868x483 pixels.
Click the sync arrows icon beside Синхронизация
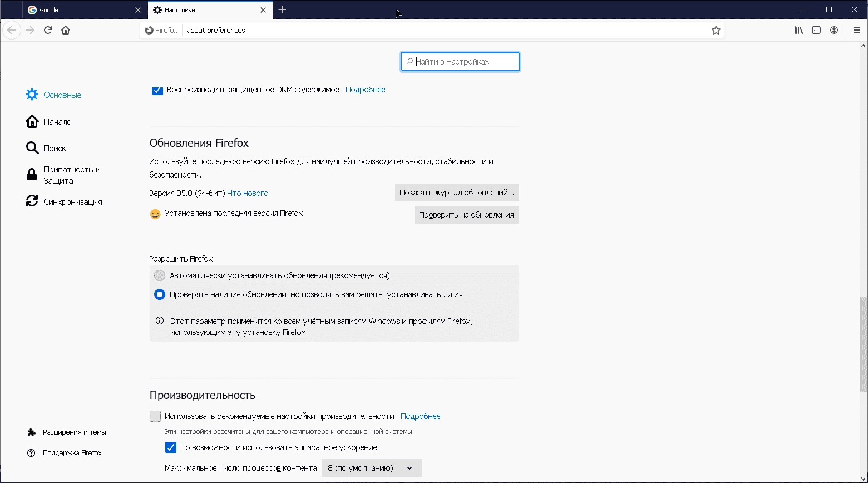point(32,201)
